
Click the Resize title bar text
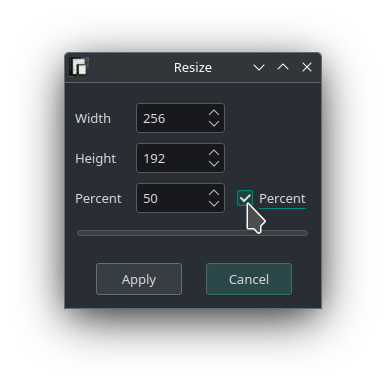193,68
